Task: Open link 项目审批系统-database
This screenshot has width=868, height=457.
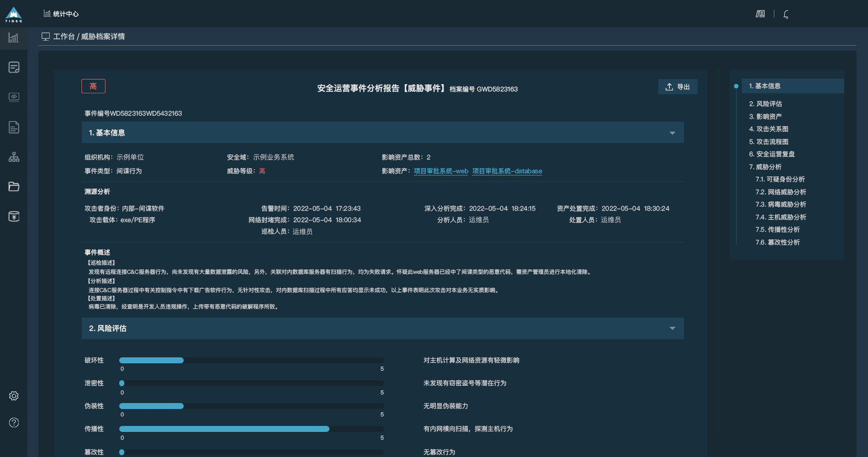Action: pos(507,171)
